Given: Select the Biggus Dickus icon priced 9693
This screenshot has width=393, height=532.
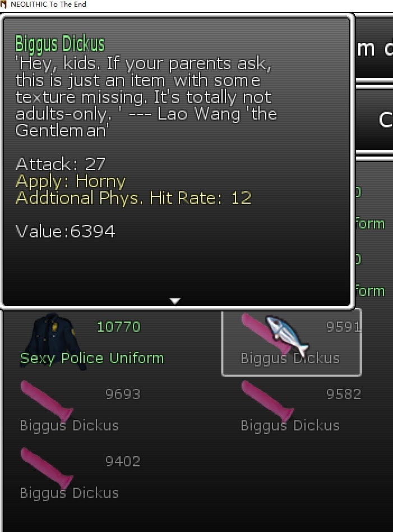Looking at the screenshot, I should pos(47,401).
